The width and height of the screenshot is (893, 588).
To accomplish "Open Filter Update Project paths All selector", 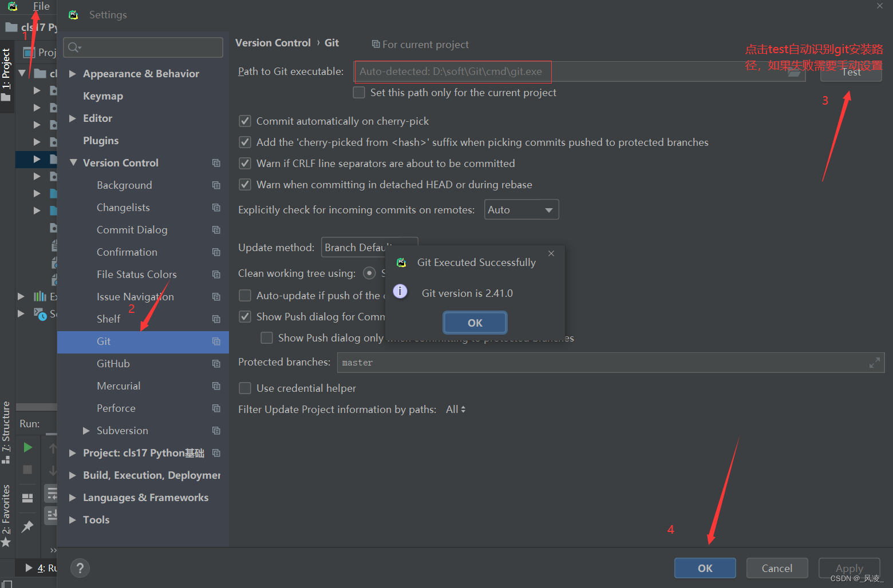I will 456,410.
